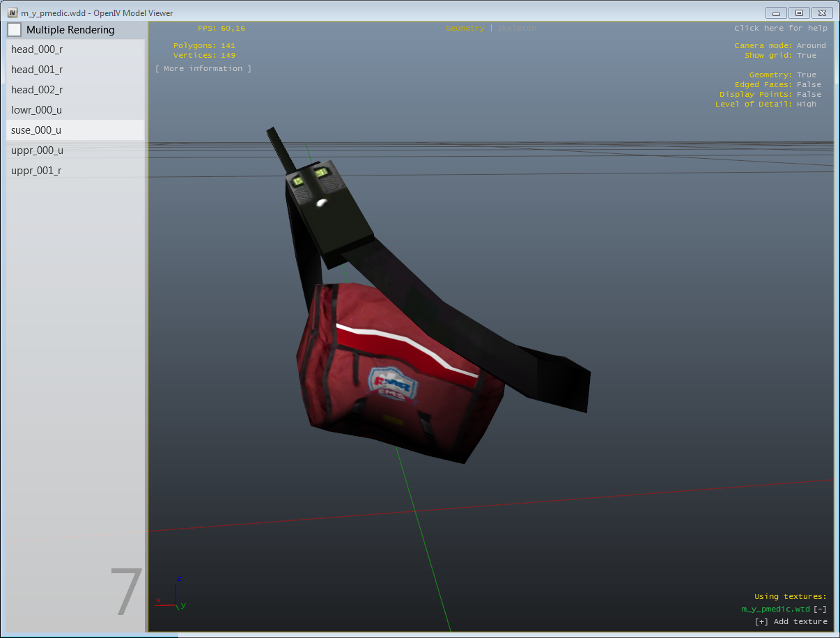Expand the More information section

(203, 69)
